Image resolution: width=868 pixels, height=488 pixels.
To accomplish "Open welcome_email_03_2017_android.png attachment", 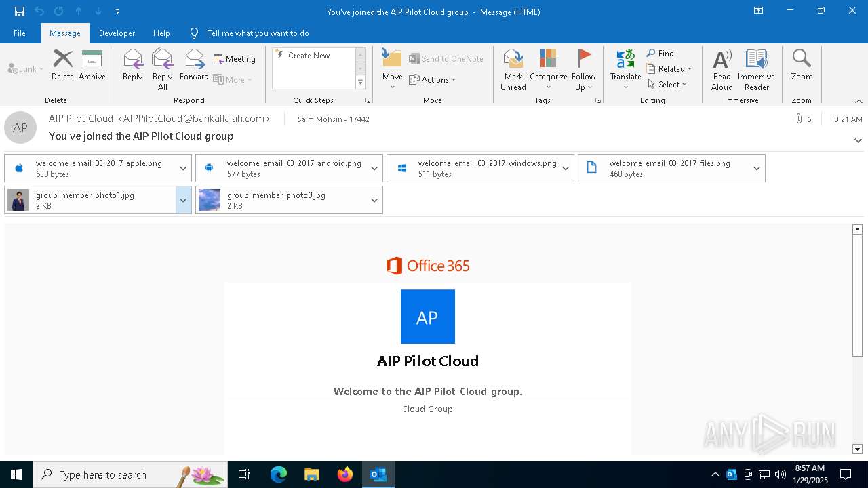I will click(281, 168).
